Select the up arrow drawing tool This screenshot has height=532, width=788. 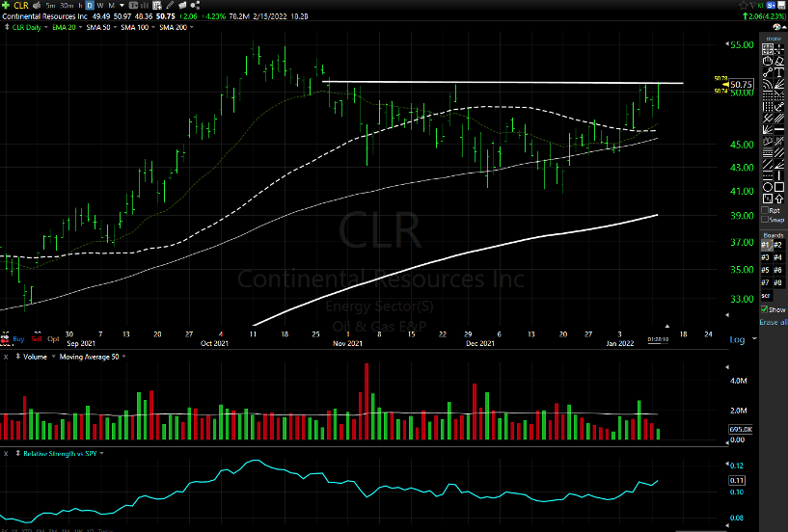coord(779,199)
